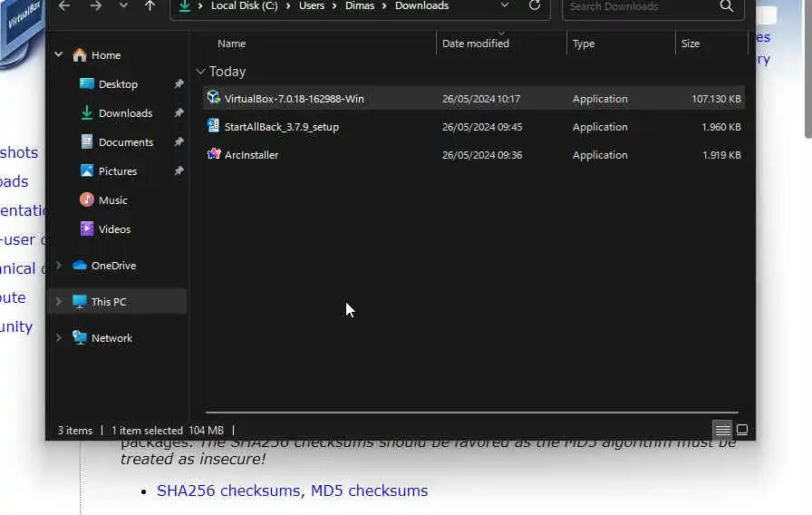This screenshot has height=515, width=812.
Task: Open OneDrive in navigation pane
Action: click(113, 266)
